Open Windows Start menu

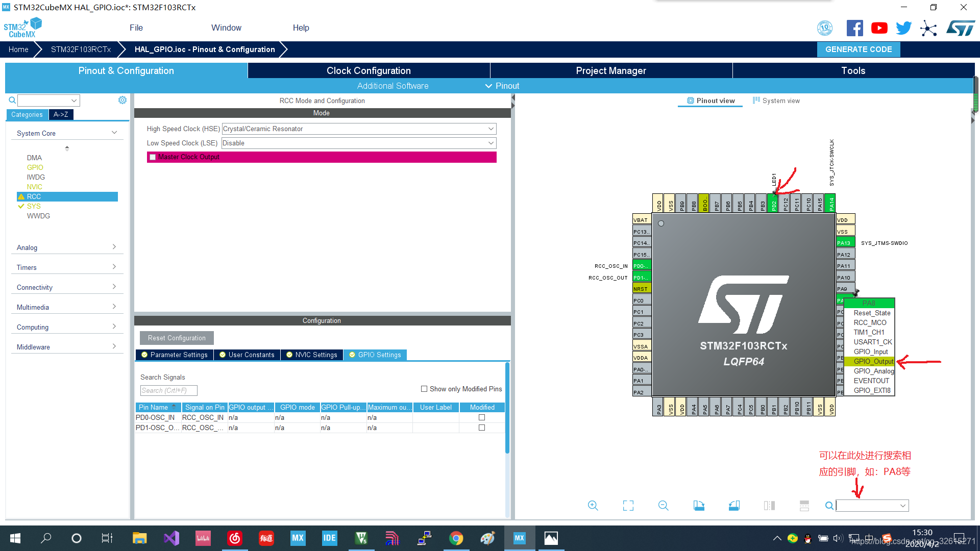[x=15, y=538]
